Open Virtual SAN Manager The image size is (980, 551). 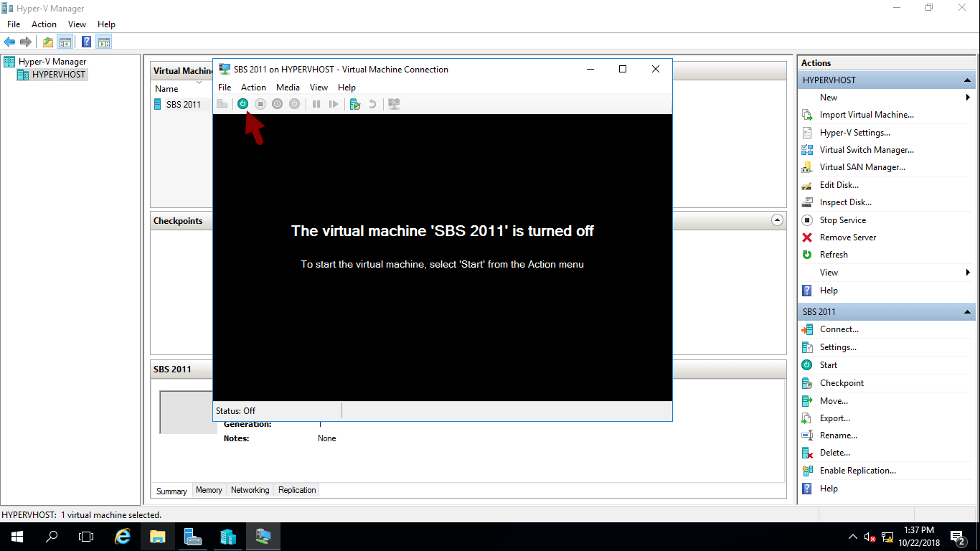862,167
